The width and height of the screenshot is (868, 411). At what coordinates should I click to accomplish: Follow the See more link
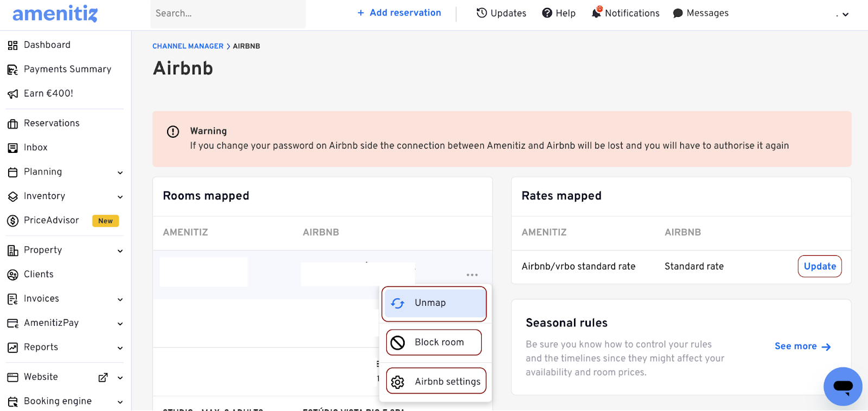[803, 346]
